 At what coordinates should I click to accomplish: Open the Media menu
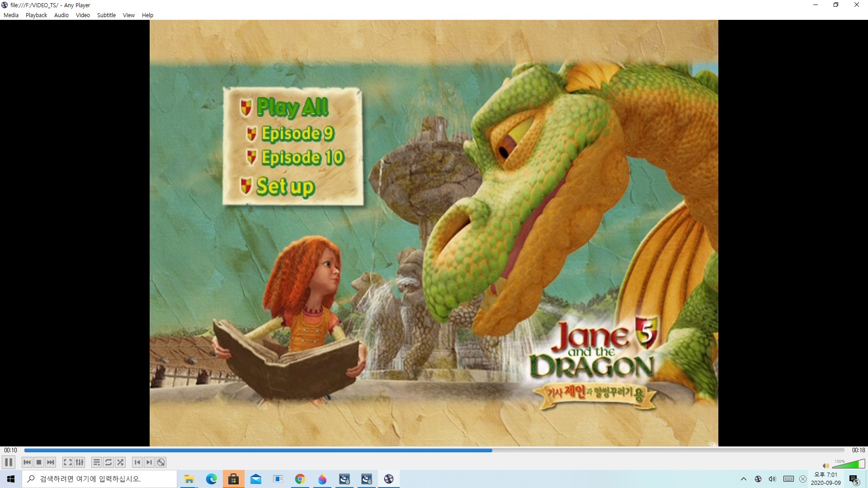pyautogui.click(x=11, y=15)
